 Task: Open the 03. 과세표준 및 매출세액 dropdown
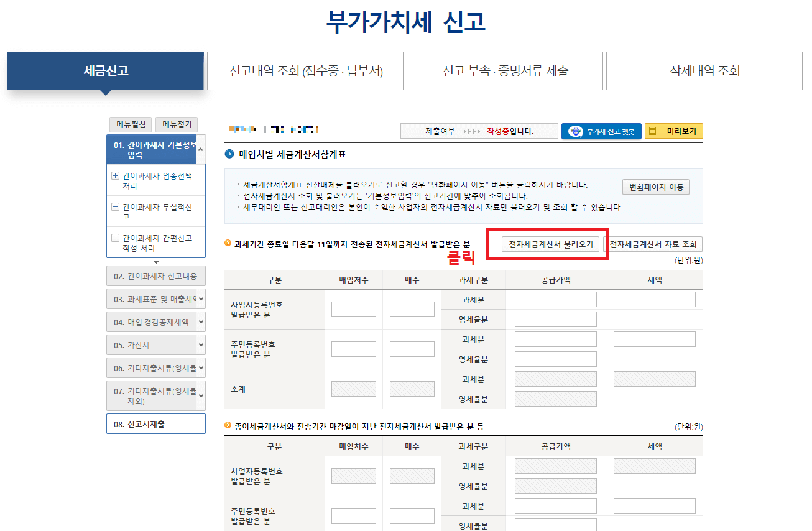point(155,299)
